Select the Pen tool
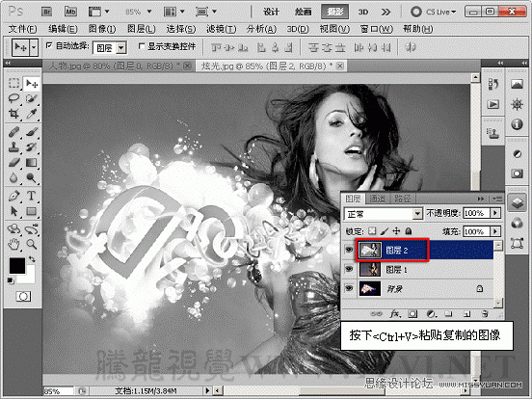 (13, 196)
